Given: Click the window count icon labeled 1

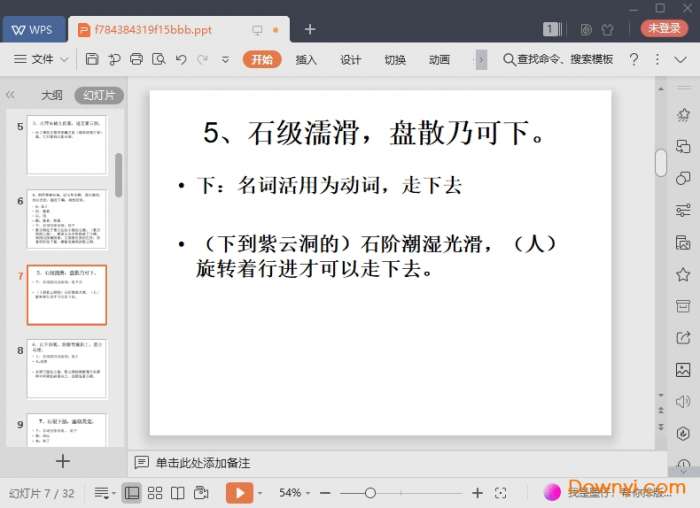Looking at the screenshot, I should coord(552,29).
